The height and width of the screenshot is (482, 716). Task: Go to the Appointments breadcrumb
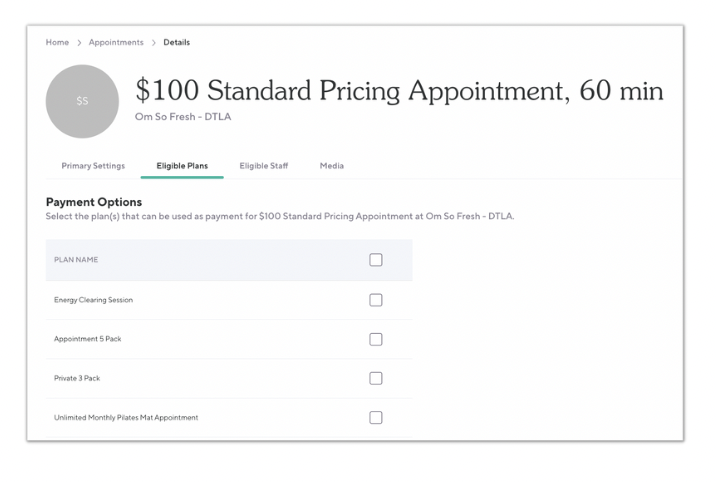pos(114,43)
